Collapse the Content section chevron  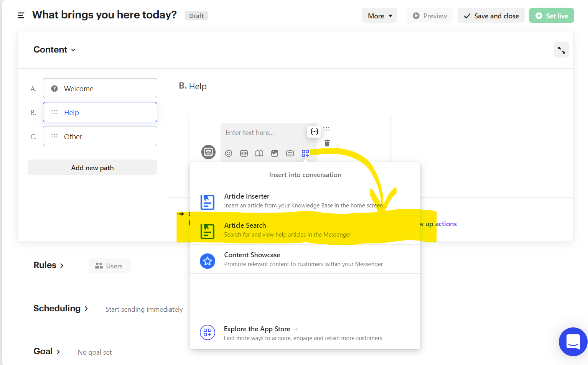tap(73, 50)
